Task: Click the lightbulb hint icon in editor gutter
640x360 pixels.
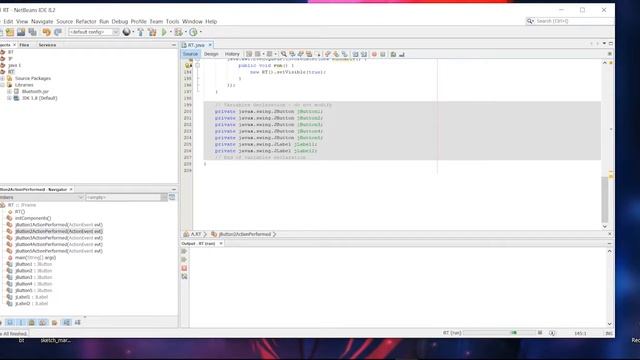Action: pyautogui.click(x=188, y=65)
